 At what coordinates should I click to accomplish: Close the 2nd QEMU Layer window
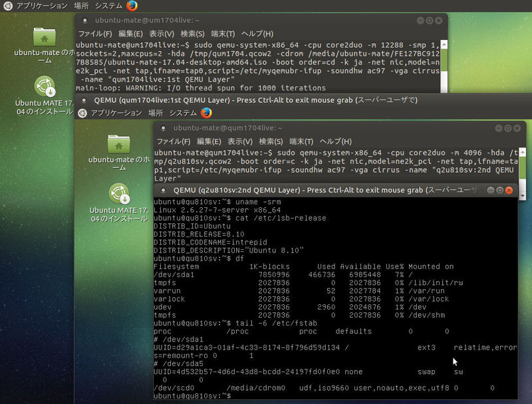point(509,190)
